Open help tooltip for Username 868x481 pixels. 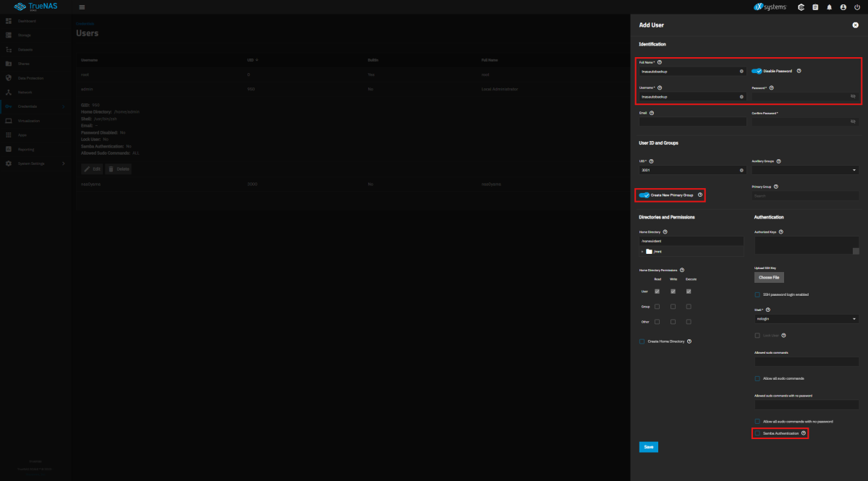660,88
